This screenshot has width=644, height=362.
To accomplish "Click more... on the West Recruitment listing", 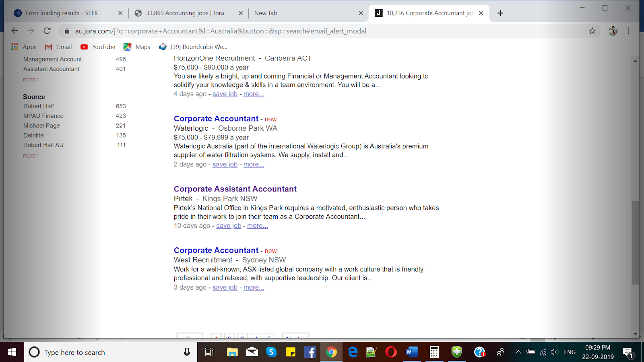I will click(254, 288).
